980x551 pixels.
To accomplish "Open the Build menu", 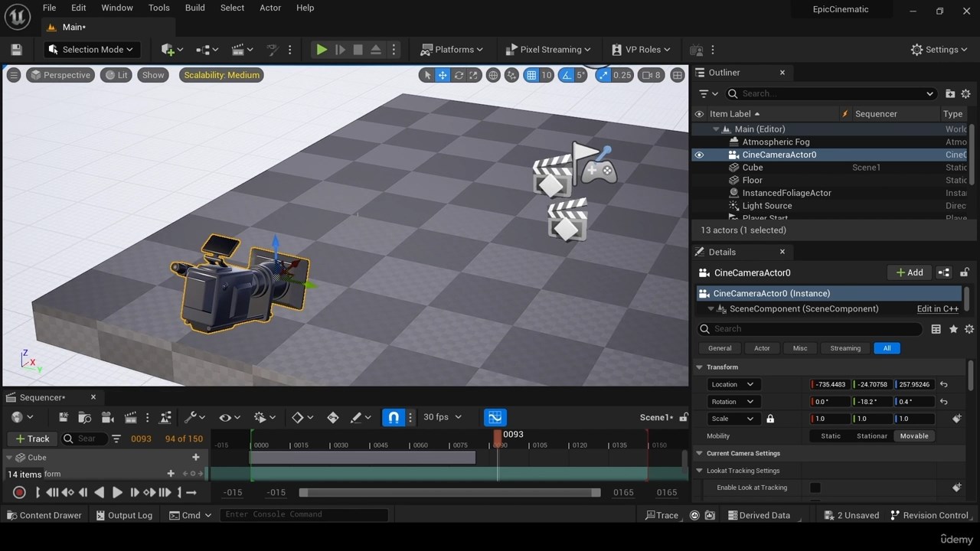I will click(195, 8).
